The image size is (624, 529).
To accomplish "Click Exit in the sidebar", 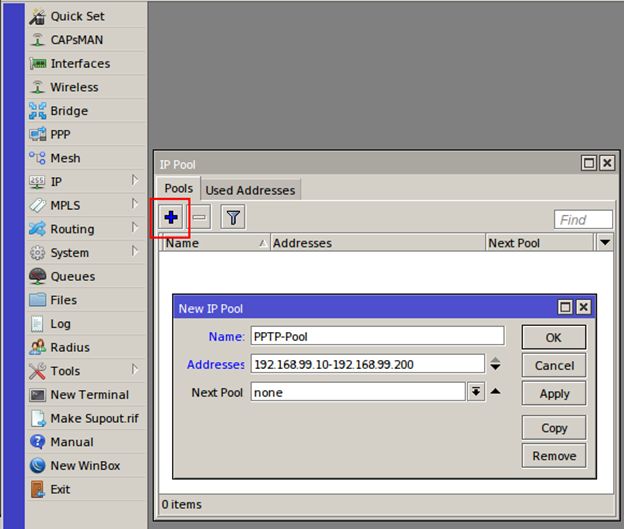I will point(86,489).
